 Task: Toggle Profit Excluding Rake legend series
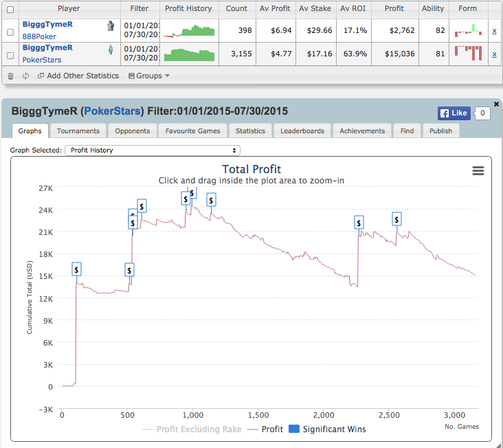coord(192,429)
